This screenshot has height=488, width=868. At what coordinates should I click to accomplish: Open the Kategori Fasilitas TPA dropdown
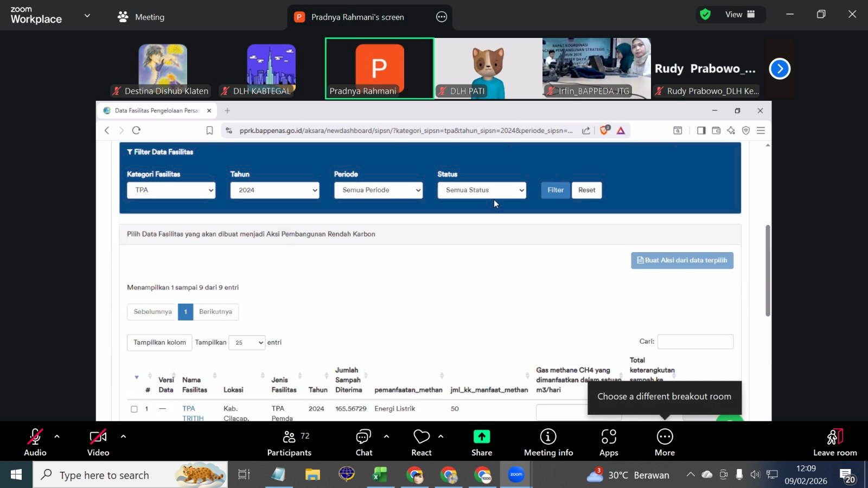[171, 190]
